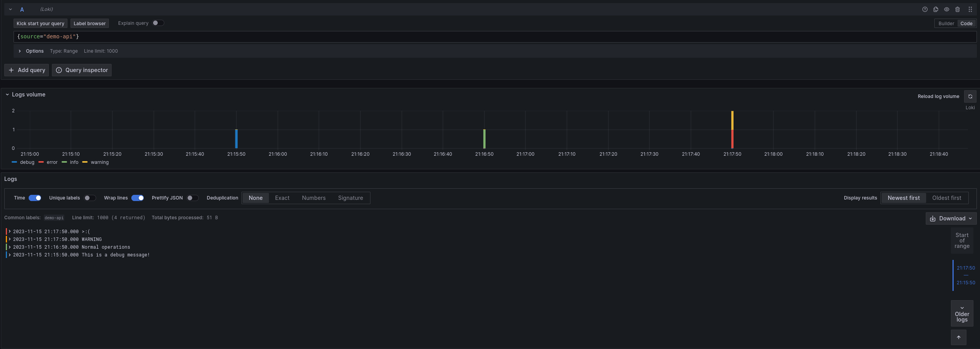Click Kick start your query
This screenshot has height=349, width=980.
point(40,23)
